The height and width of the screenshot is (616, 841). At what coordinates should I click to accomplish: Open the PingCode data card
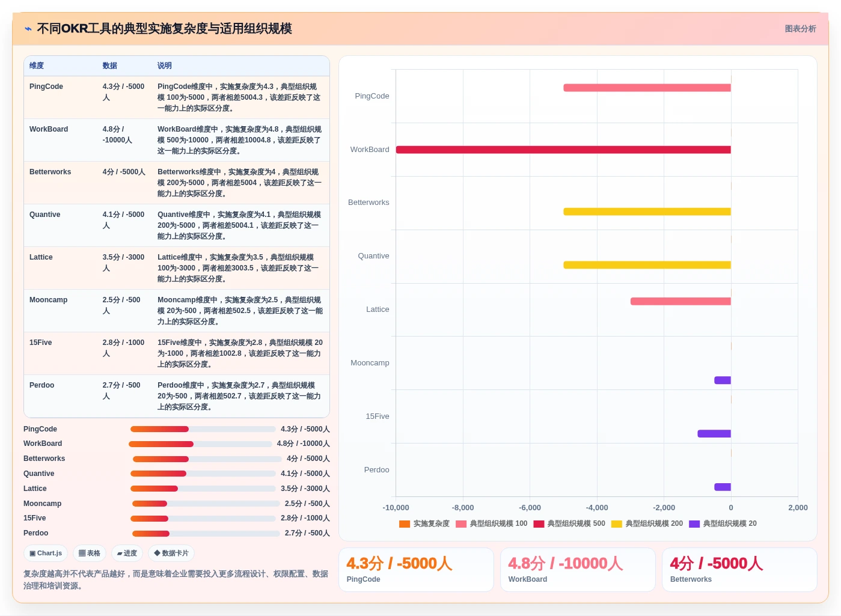point(416,570)
